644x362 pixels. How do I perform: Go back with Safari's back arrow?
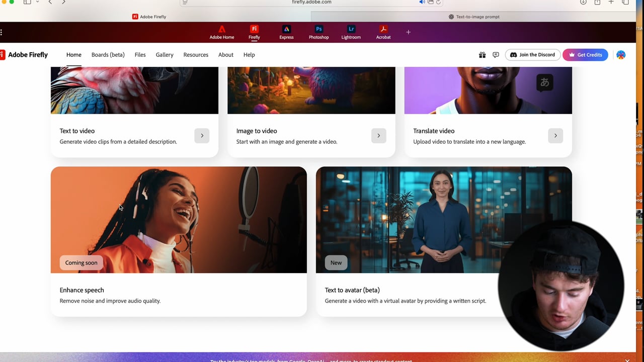tap(50, 3)
